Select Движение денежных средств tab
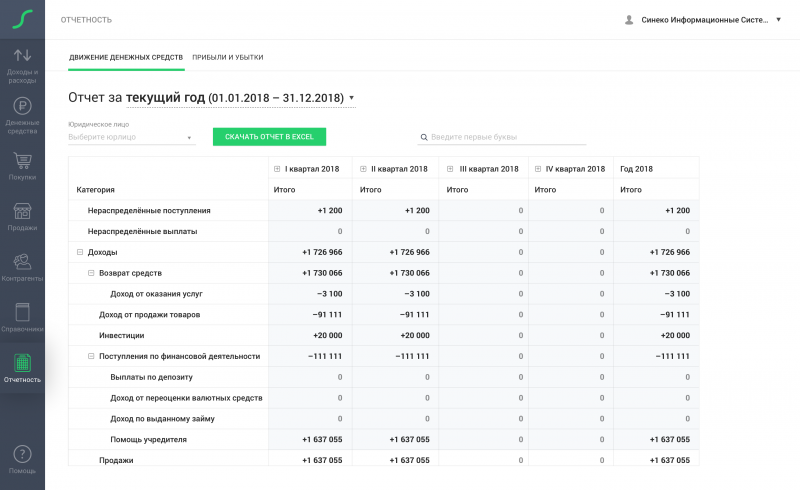 (126, 57)
